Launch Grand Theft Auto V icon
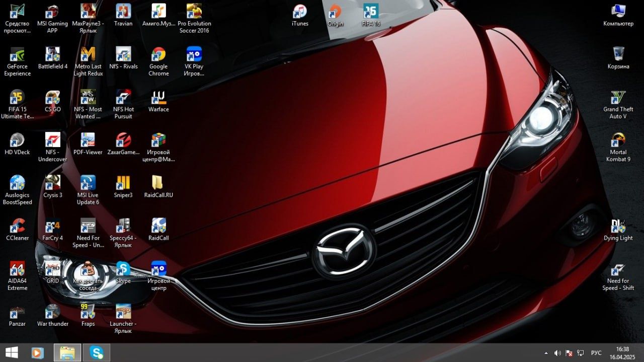Screen dimensions: 644x362 tap(618, 104)
